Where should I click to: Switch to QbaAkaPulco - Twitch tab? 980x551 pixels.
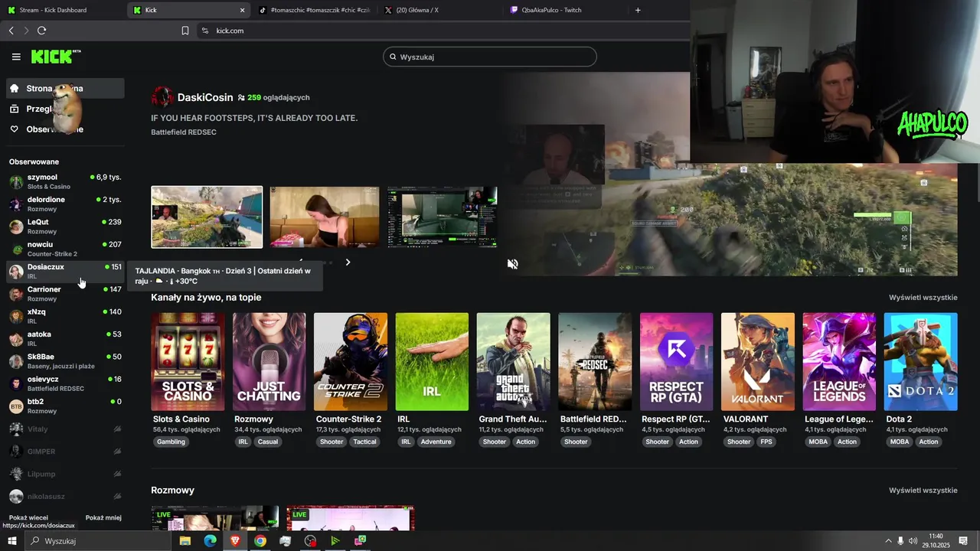coord(565,10)
